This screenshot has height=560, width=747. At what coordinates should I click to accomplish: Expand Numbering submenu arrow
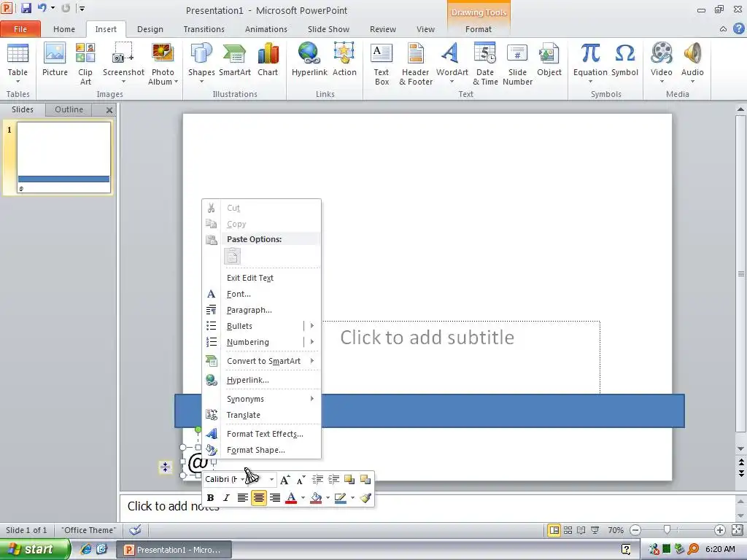click(x=312, y=342)
